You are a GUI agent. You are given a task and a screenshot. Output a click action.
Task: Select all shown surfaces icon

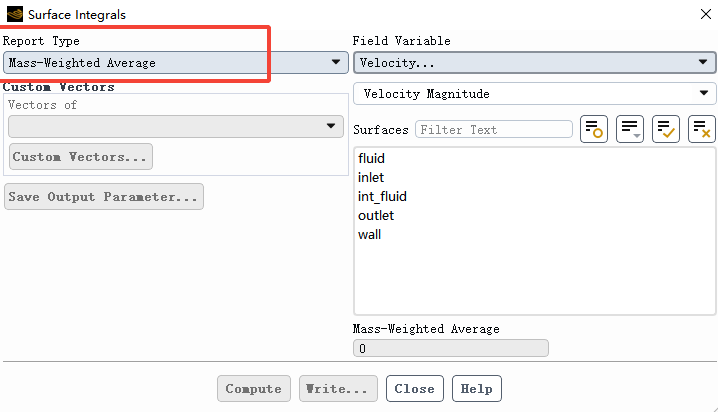[665, 129]
